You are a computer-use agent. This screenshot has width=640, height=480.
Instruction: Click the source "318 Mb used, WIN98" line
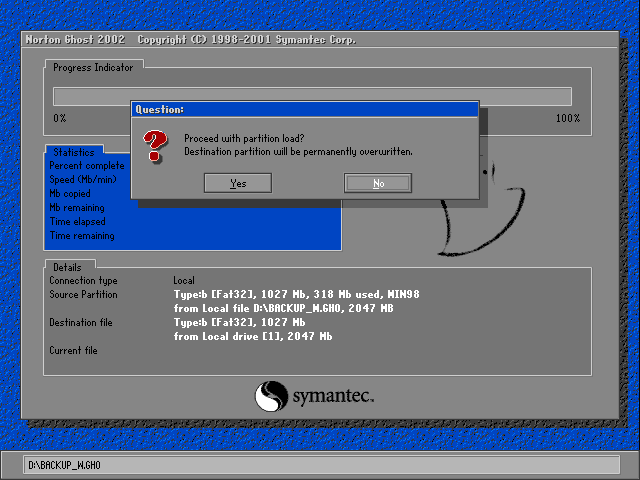point(296,294)
